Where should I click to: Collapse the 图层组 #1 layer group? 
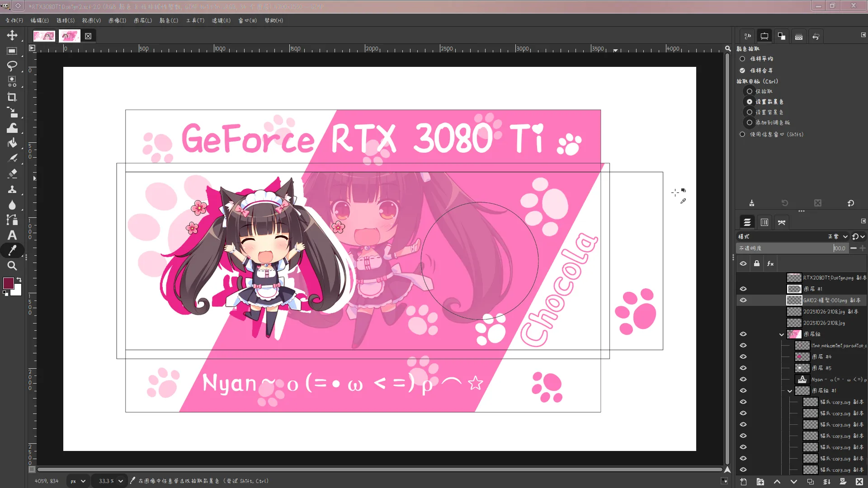point(790,391)
